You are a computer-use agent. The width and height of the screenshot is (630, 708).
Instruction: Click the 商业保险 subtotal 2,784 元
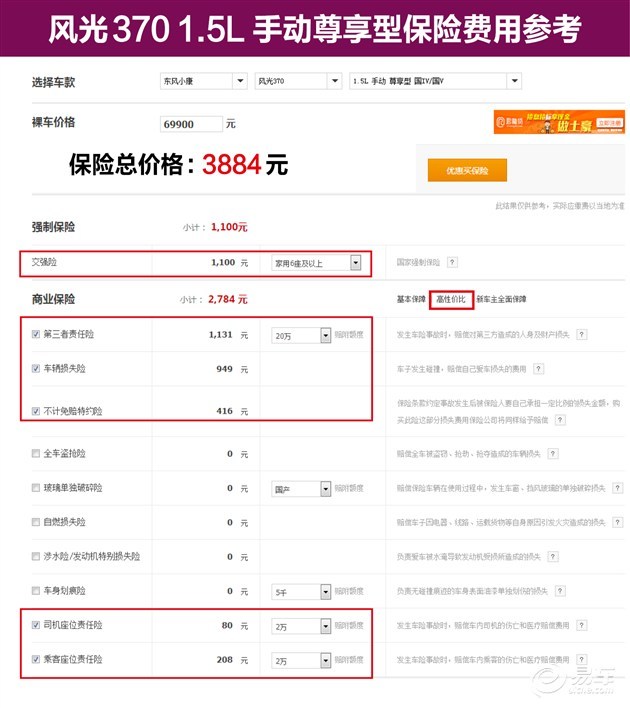point(228,299)
